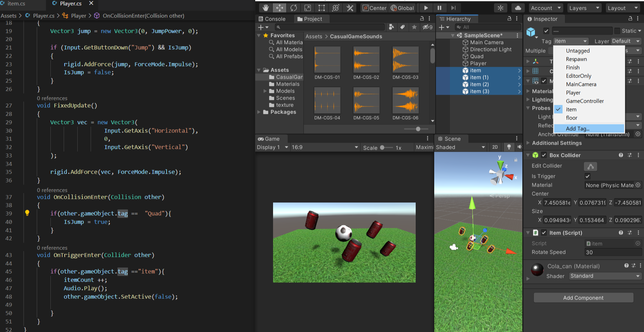Expand the Packages folder
This screenshot has width=644, height=332.
[259, 112]
